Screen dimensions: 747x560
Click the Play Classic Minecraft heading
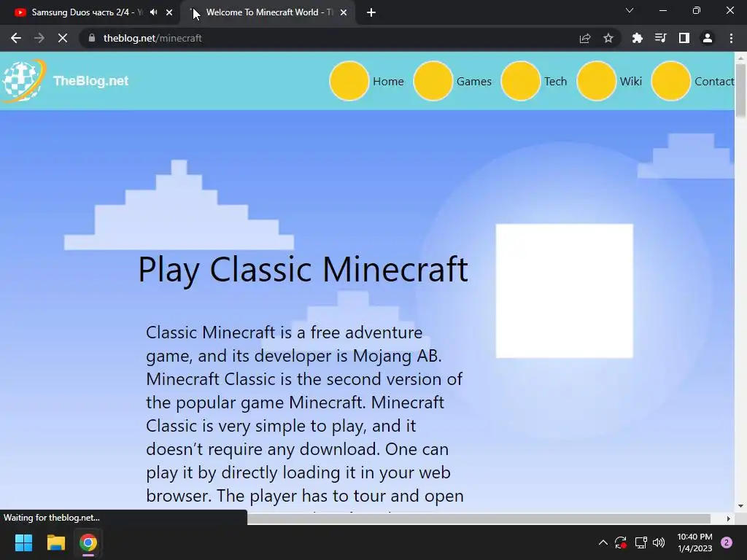point(303,270)
